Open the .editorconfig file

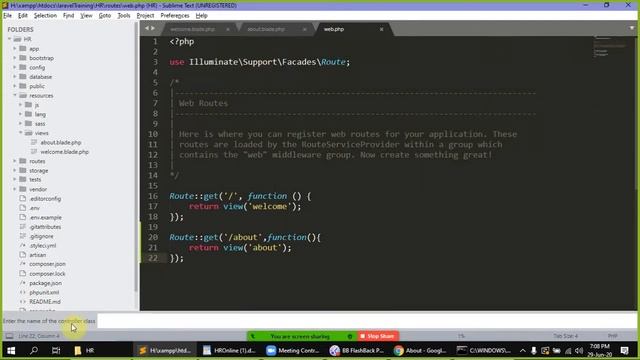(45, 199)
